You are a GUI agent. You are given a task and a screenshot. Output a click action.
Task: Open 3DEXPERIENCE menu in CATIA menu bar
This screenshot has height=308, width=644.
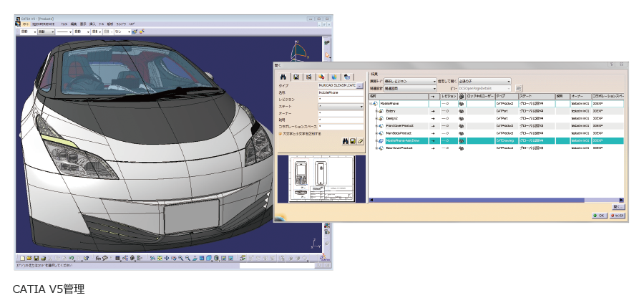click(44, 24)
